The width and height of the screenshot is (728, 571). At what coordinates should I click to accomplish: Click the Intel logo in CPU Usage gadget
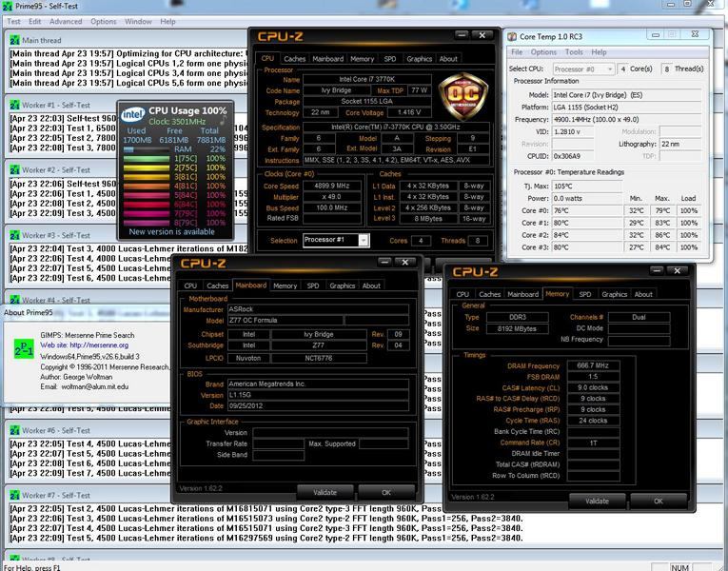(133, 114)
